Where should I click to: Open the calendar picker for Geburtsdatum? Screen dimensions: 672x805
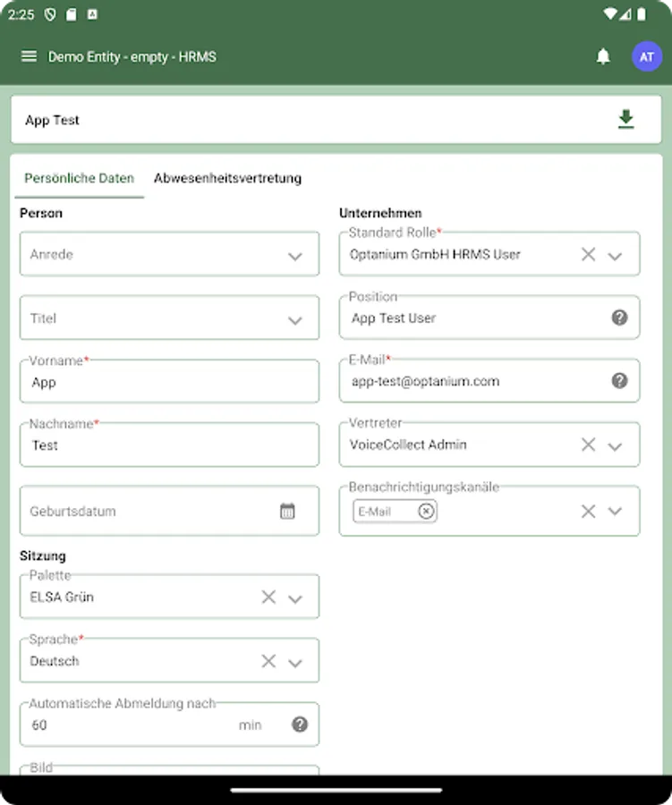[286, 511]
